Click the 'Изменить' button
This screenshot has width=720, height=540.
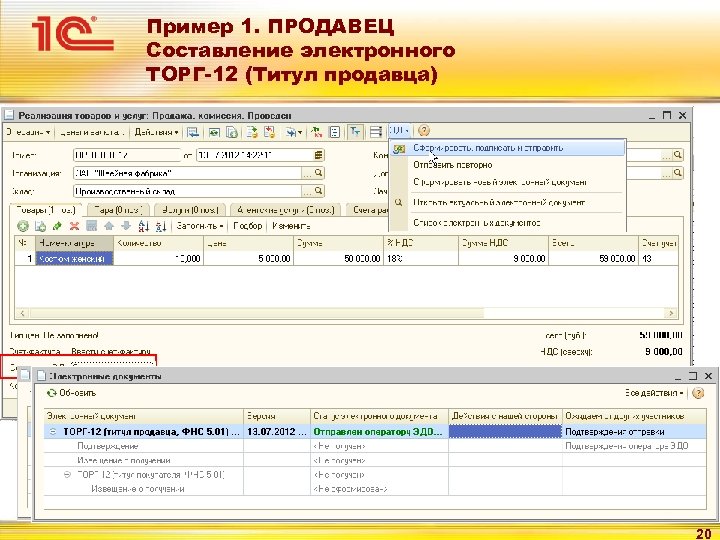(x=291, y=226)
